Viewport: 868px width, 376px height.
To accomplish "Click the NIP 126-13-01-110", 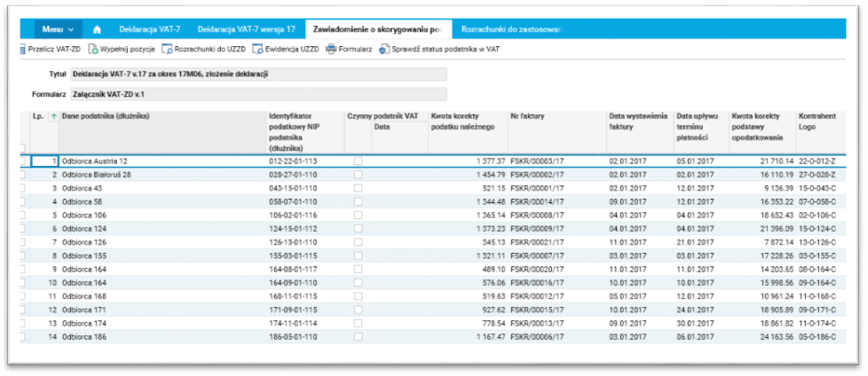I will 294,241.
